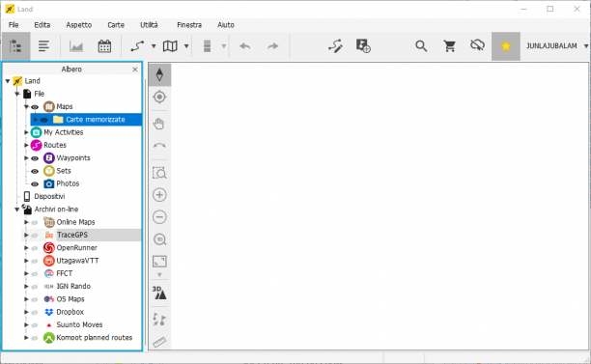Screen dimensions: 591x364
Task: Select the IGN Rando tree item
Action: (x=73, y=287)
